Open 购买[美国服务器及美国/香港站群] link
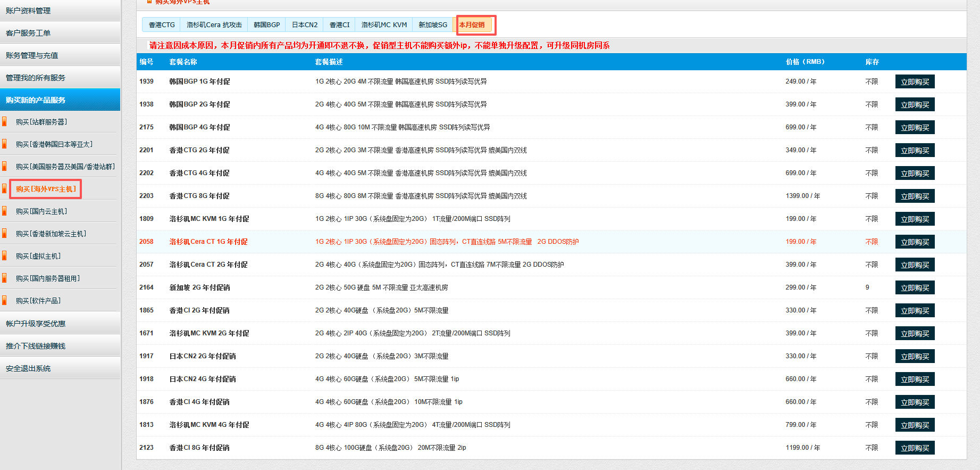Image resolution: width=980 pixels, height=470 pixels. pos(65,167)
